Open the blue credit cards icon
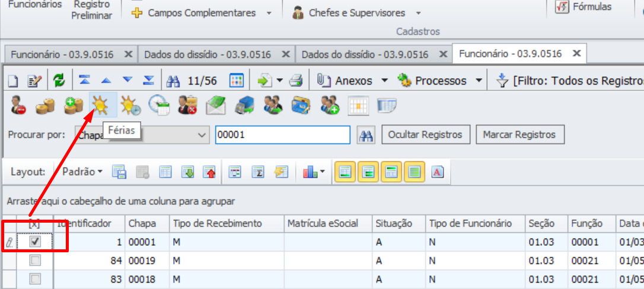The width and height of the screenshot is (644, 289). pos(301,105)
